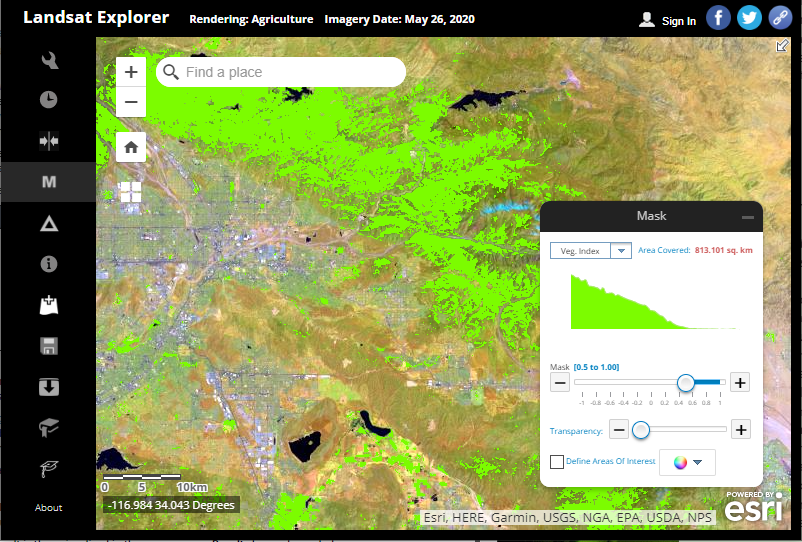The image size is (802, 542).
Task: Click the Esri logo
Action: pyautogui.click(x=754, y=506)
